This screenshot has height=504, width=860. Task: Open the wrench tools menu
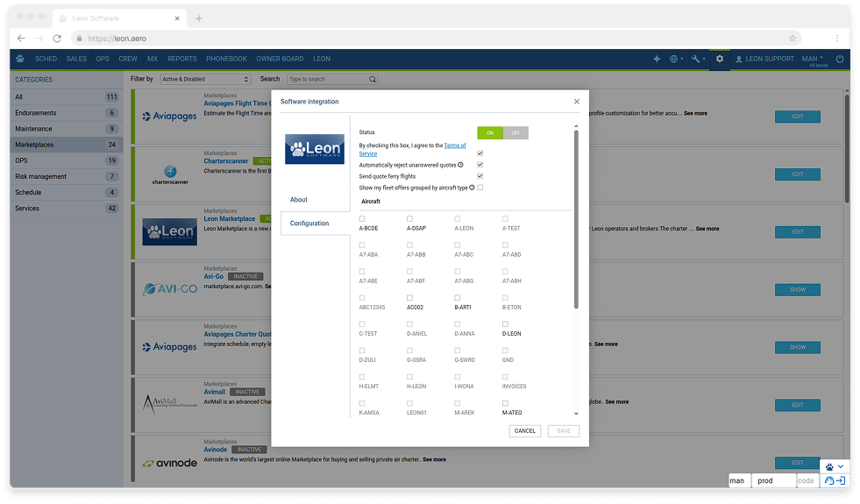click(698, 59)
